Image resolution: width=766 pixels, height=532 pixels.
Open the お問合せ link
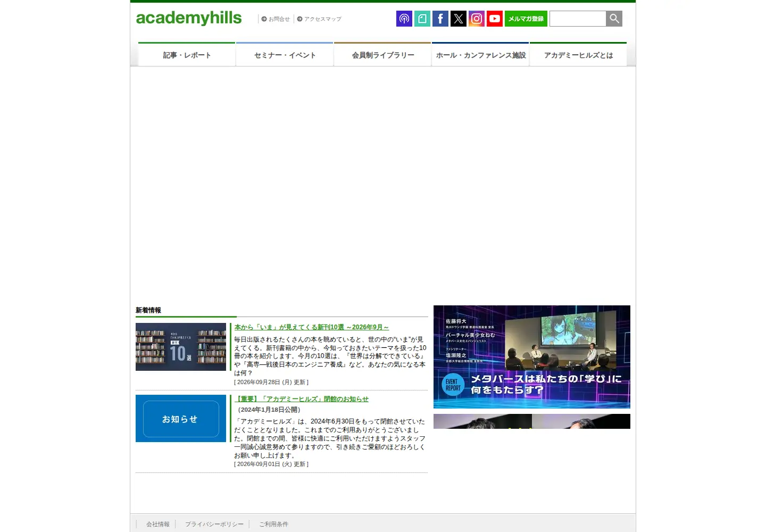click(x=276, y=19)
